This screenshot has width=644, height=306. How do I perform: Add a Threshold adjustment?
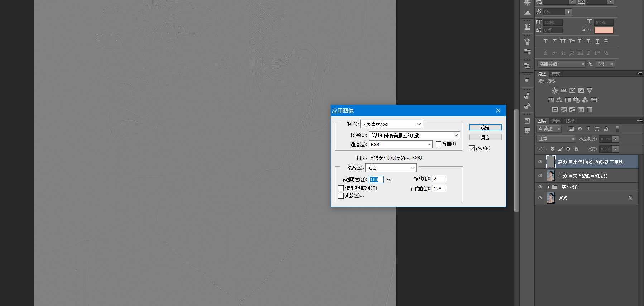(x=572, y=110)
